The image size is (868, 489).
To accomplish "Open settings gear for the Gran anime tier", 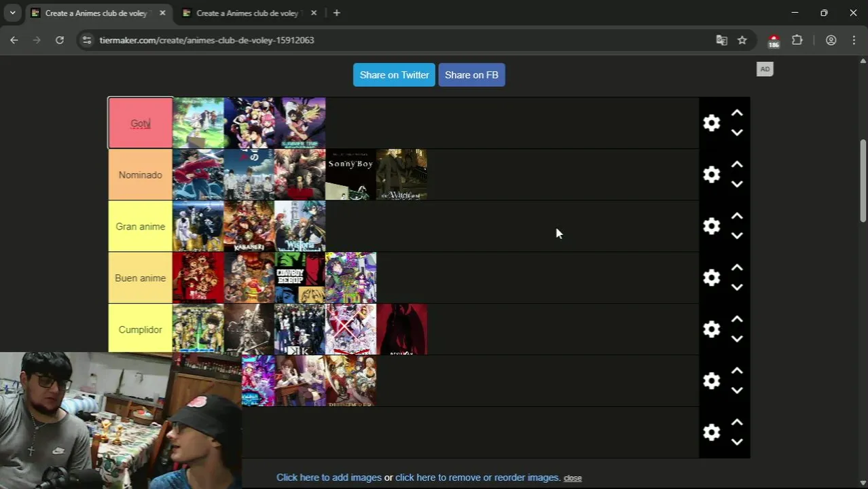I will 711,226.
